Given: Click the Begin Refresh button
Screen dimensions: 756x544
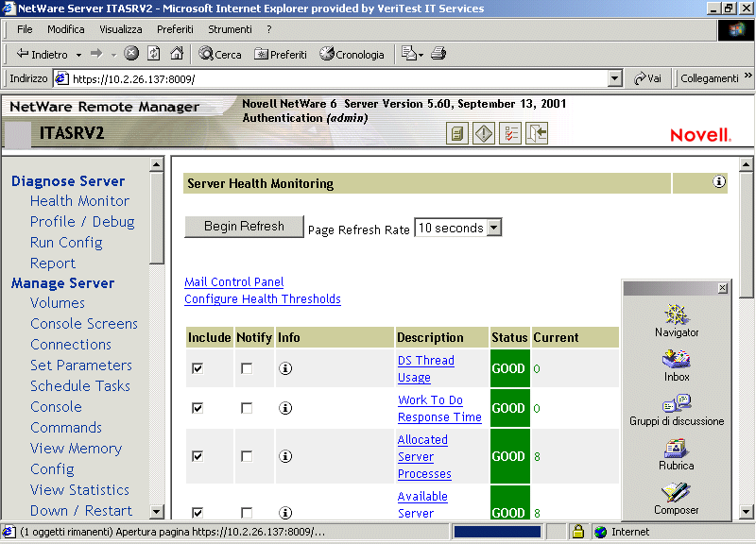Looking at the screenshot, I should (244, 227).
